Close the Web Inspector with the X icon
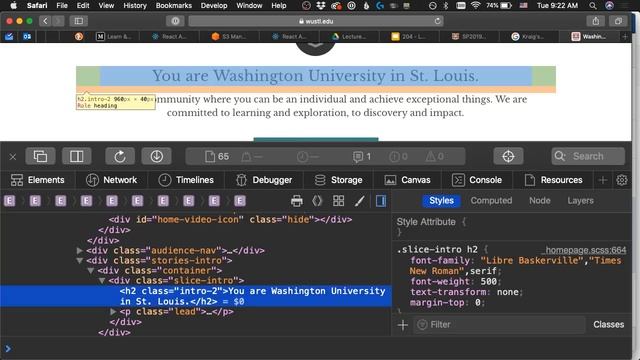This screenshot has height=360, width=640. pos(13,157)
